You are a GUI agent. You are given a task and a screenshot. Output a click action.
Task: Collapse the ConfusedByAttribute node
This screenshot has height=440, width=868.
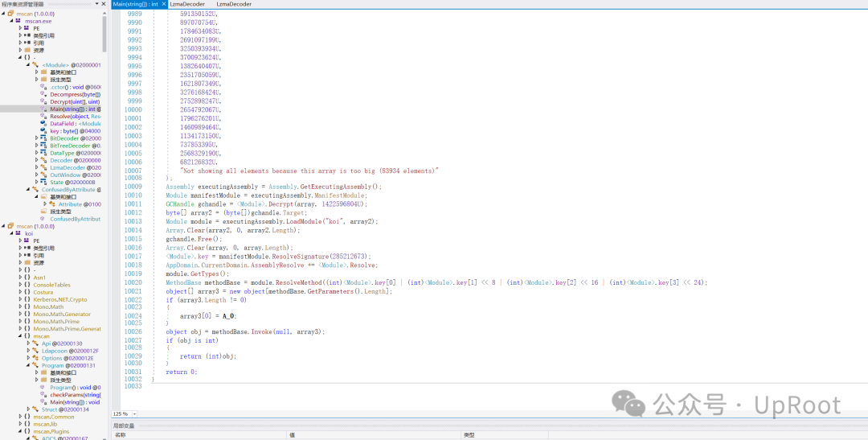(x=27, y=190)
